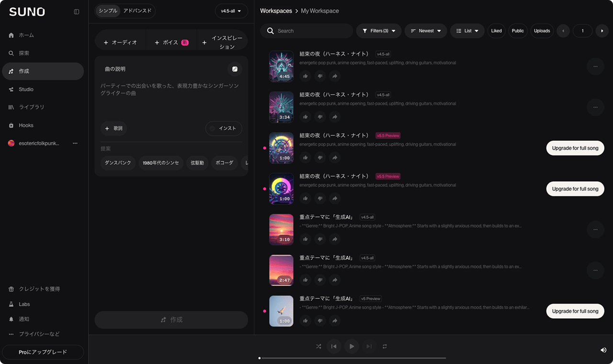Go to previous page arrow
This screenshot has height=364, width=613.
tap(563, 31)
